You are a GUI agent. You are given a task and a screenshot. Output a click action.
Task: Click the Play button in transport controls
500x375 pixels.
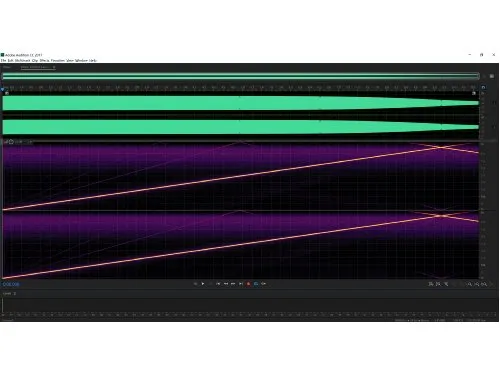coord(203,284)
